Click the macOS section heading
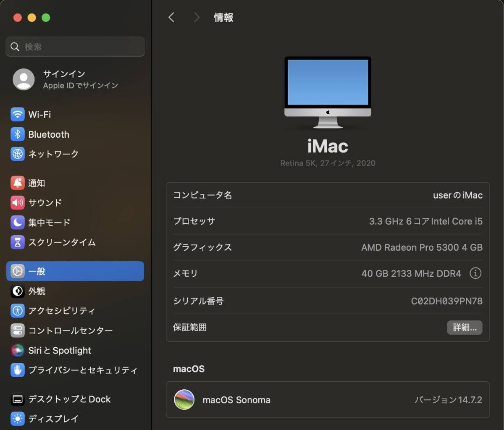504x430 pixels. (x=189, y=369)
